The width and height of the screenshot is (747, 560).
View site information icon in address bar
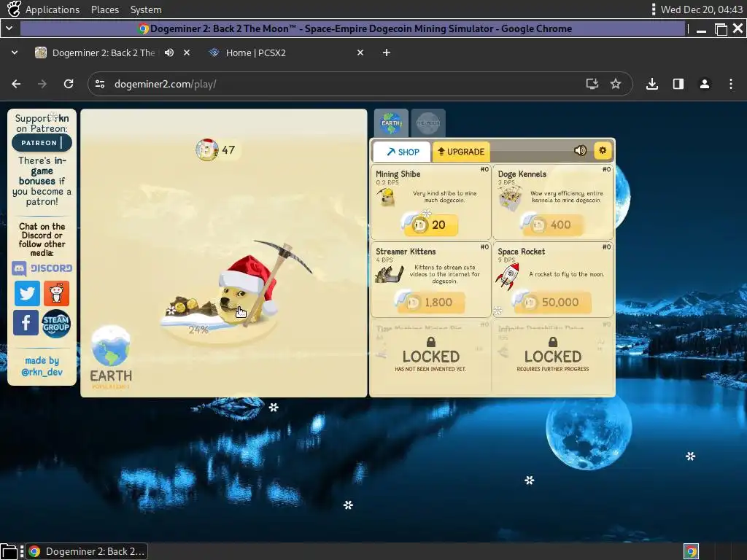(99, 84)
